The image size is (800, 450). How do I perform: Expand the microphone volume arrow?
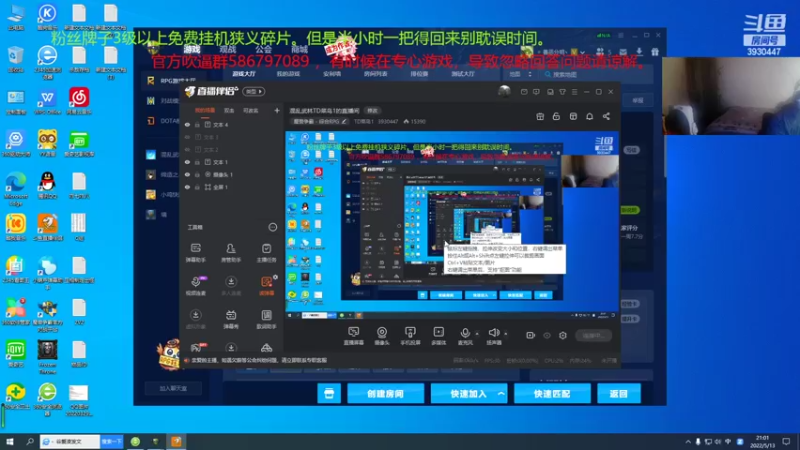[x=477, y=334]
